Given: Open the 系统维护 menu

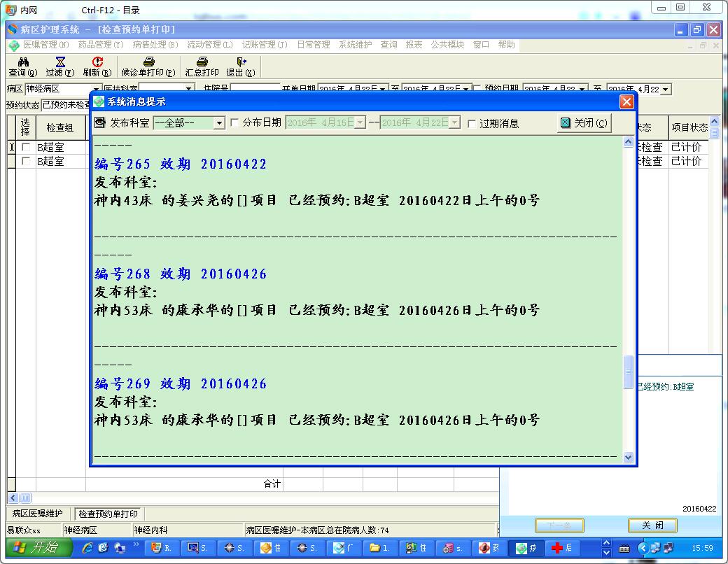Looking at the screenshot, I should [x=355, y=45].
